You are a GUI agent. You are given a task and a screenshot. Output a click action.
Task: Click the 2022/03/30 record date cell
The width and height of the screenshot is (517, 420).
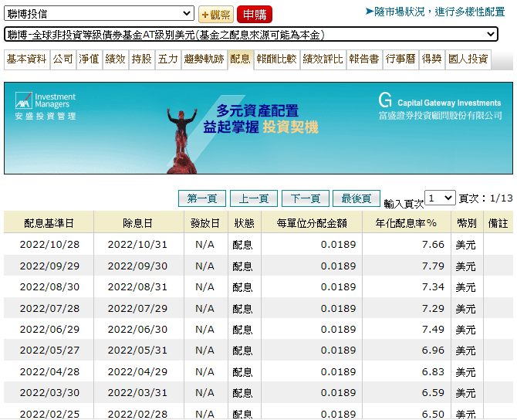[49, 393]
